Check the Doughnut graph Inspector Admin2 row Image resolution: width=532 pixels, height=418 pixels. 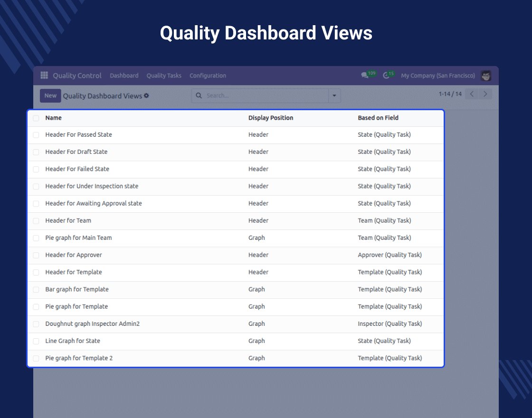(36, 324)
